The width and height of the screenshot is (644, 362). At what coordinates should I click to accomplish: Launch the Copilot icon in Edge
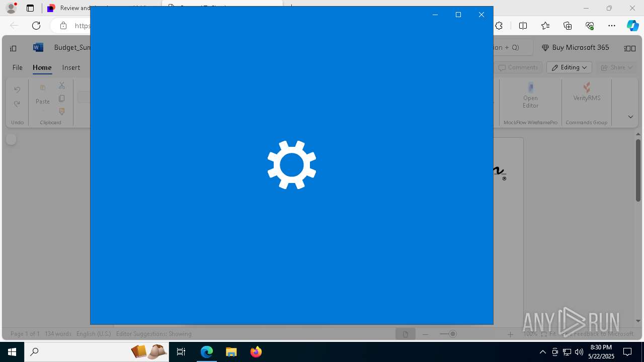click(x=632, y=26)
